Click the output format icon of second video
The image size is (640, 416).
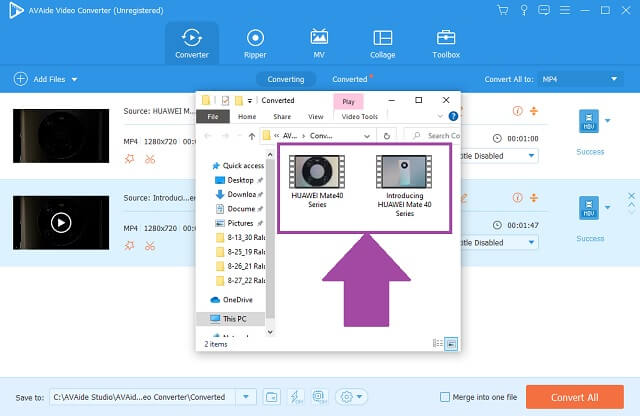(589, 208)
